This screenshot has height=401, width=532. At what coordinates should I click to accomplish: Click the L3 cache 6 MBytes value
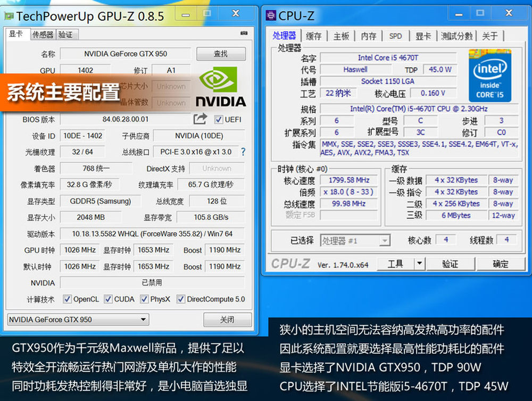(456, 215)
